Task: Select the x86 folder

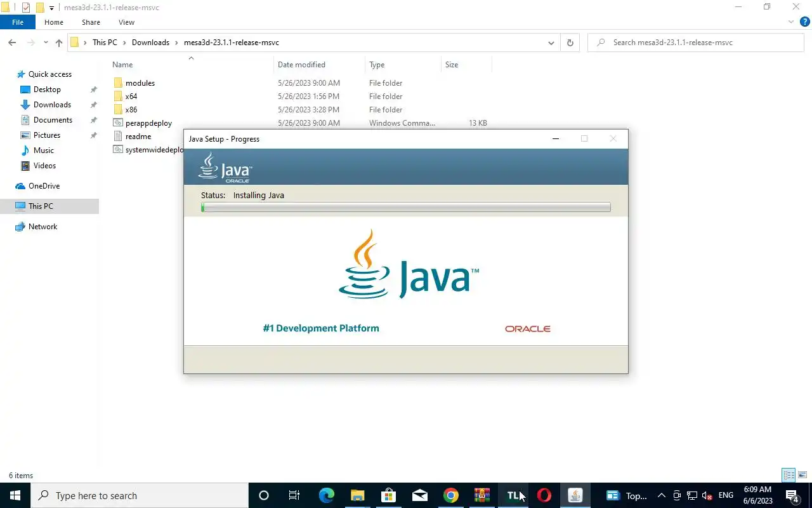Action: (131, 110)
